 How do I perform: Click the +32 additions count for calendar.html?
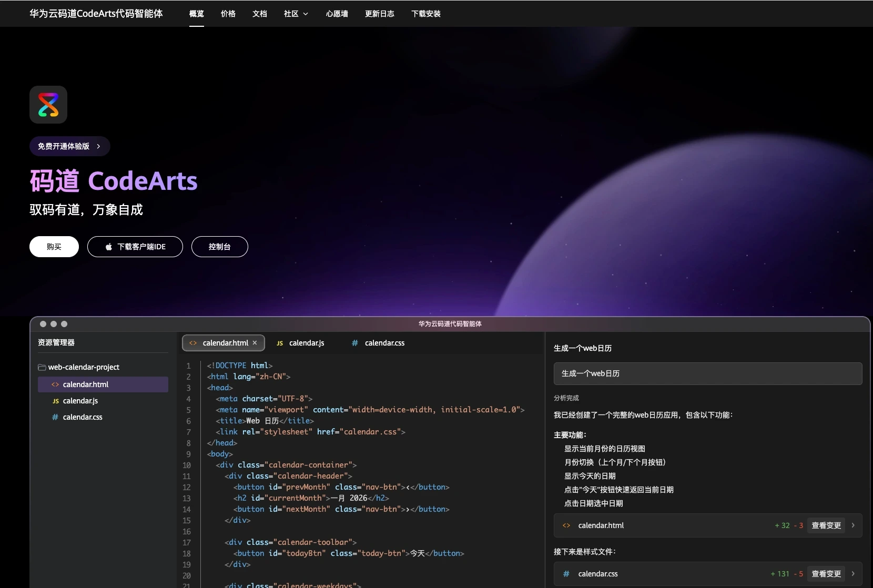click(782, 525)
